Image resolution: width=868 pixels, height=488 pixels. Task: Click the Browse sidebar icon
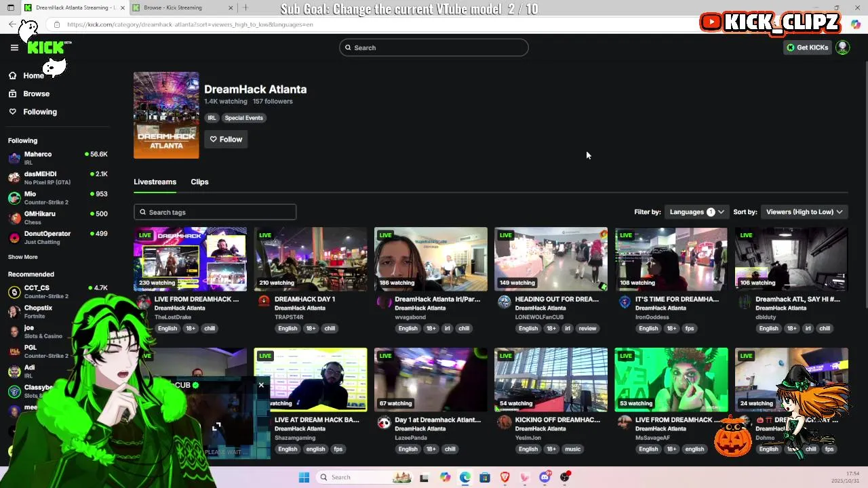(12, 94)
